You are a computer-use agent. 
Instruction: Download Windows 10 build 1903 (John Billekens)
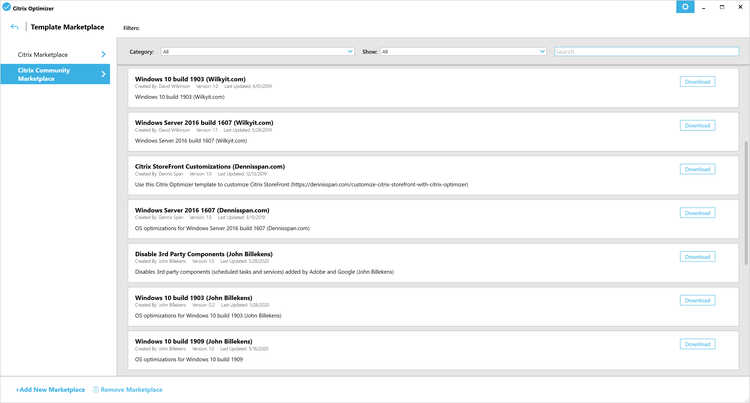tap(697, 300)
